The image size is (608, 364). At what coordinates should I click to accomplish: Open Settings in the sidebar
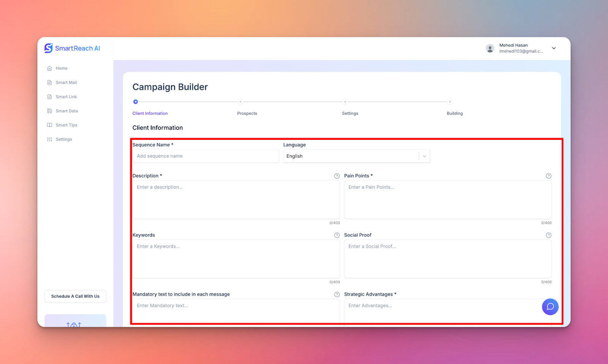coord(64,139)
